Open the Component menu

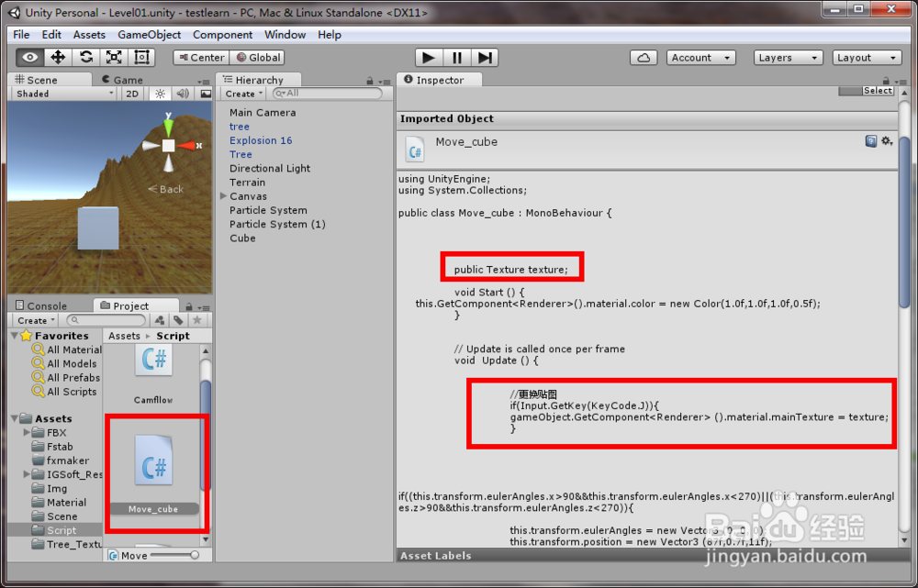(222, 35)
